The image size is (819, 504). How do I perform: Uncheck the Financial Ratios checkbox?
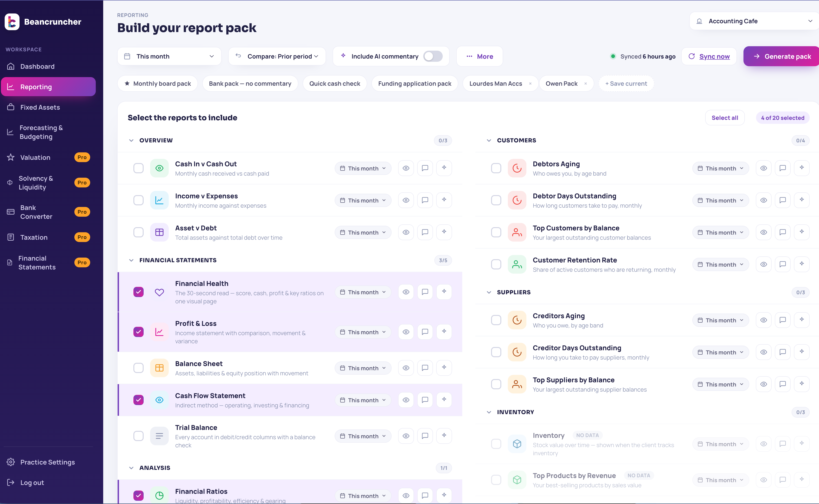pyautogui.click(x=138, y=496)
